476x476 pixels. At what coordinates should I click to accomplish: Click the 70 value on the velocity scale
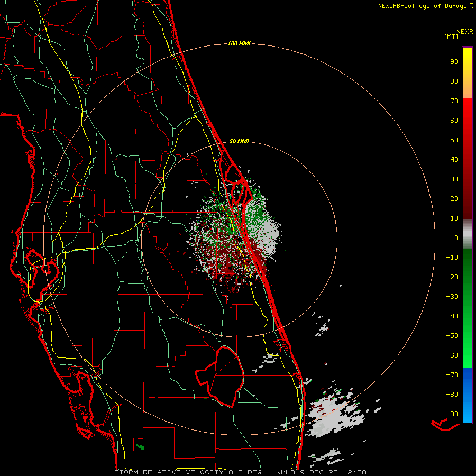click(454, 101)
